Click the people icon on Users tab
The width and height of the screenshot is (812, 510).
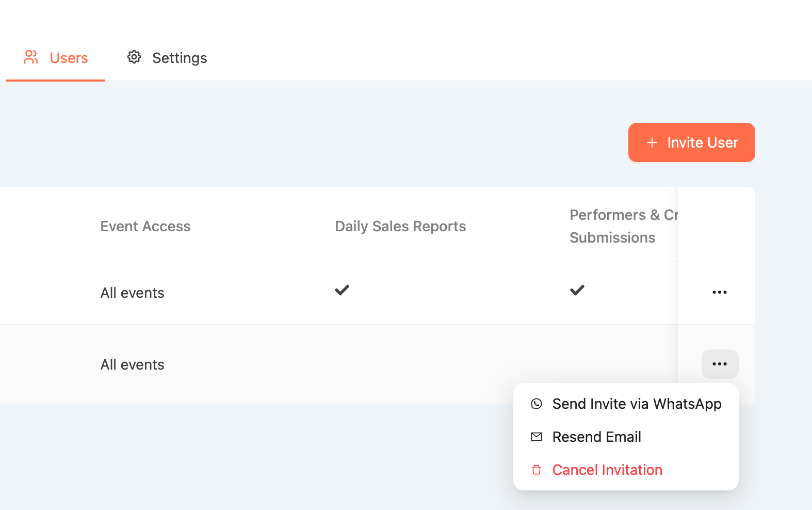point(31,57)
